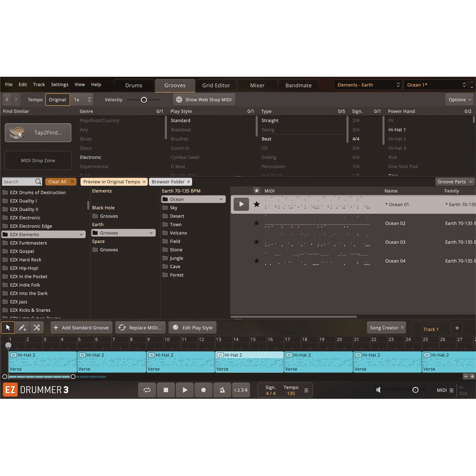Click Edit Play Style button
The width and height of the screenshot is (476, 476).
[192, 328]
